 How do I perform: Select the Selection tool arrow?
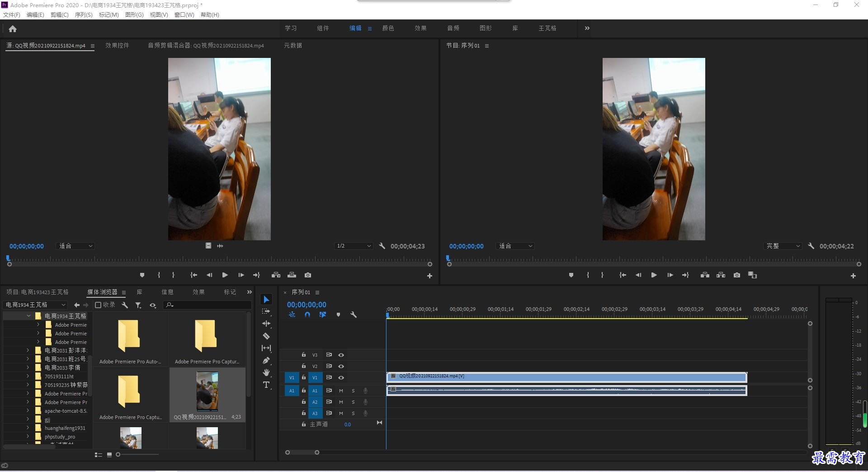[266, 300]
